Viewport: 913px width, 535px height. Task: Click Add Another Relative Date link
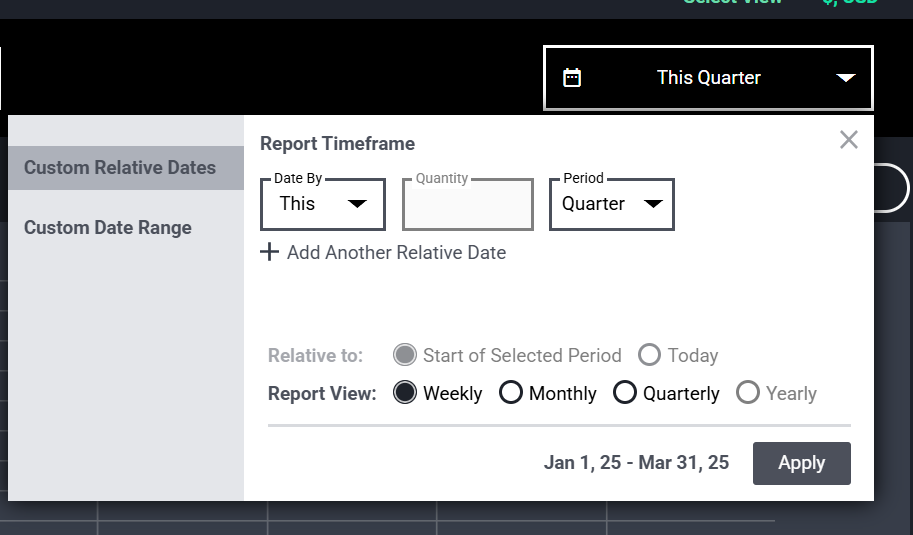396,253
